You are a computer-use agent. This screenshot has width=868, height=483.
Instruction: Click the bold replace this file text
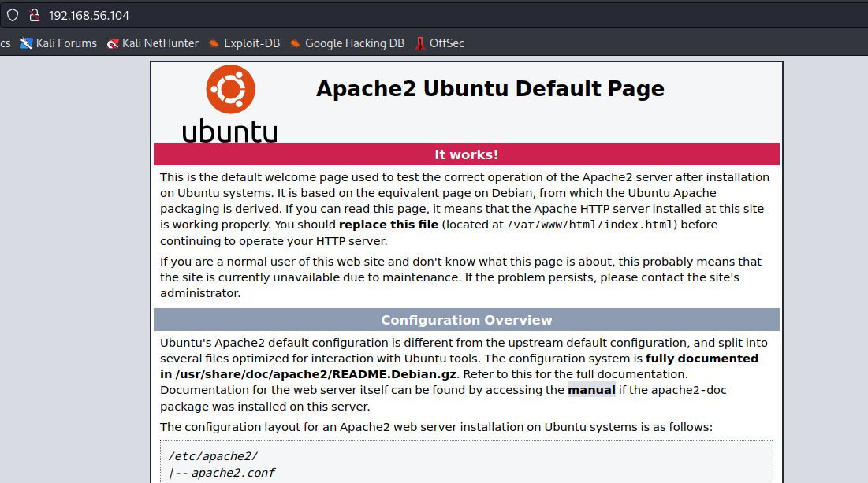tap(389, 225)
